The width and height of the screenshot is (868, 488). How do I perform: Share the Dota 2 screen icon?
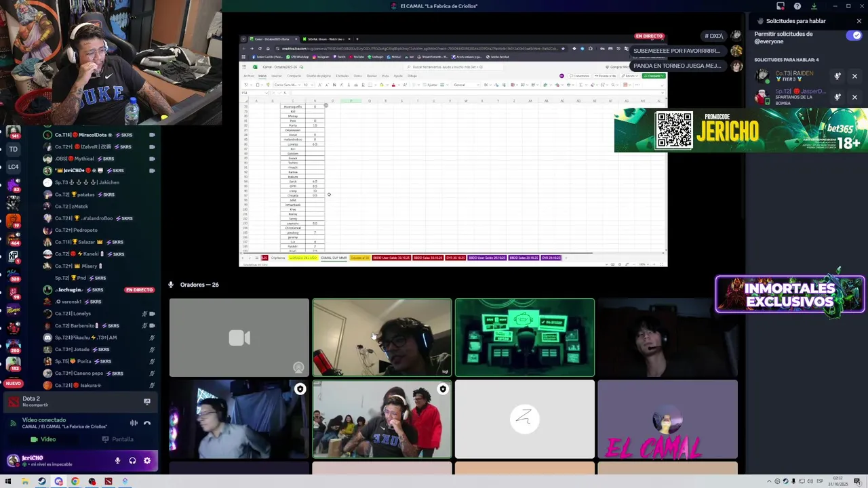click(x=146, y=401)
